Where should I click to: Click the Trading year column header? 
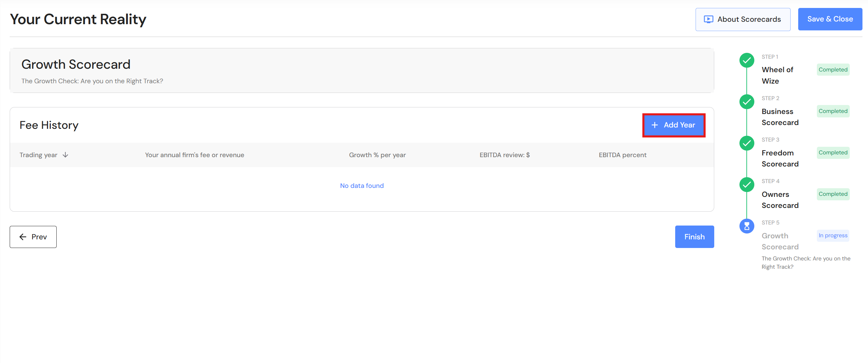coord(38,155)
